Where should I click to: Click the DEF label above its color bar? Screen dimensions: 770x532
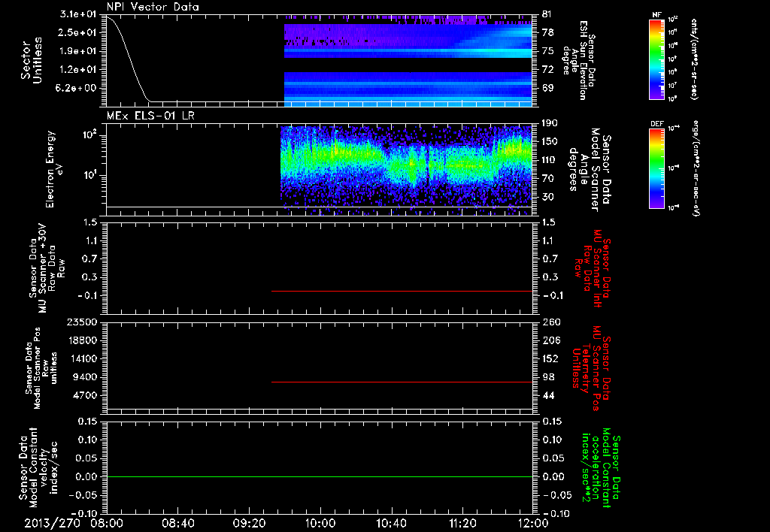(657, 124)
